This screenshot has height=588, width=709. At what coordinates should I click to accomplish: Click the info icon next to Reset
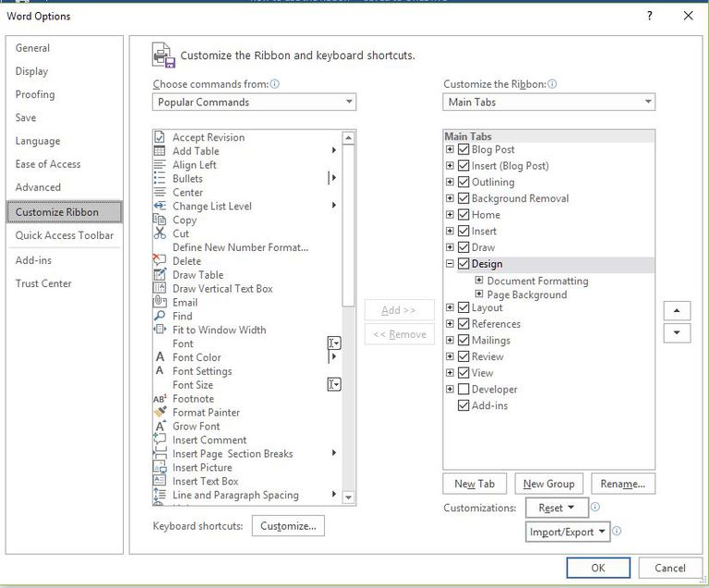[x=595, y=507]
